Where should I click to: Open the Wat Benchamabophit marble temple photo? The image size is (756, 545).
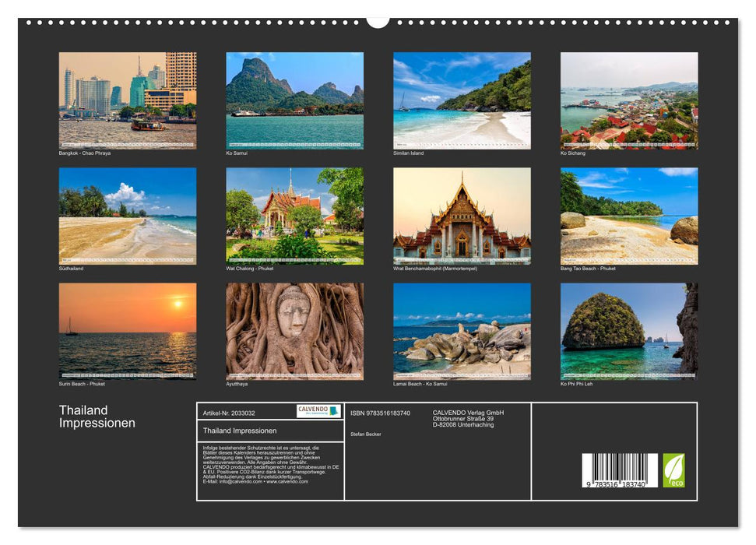(x=461, y=216)
